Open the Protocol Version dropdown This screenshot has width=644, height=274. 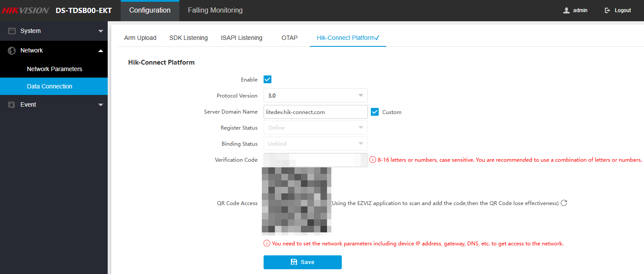pos(315,95)
